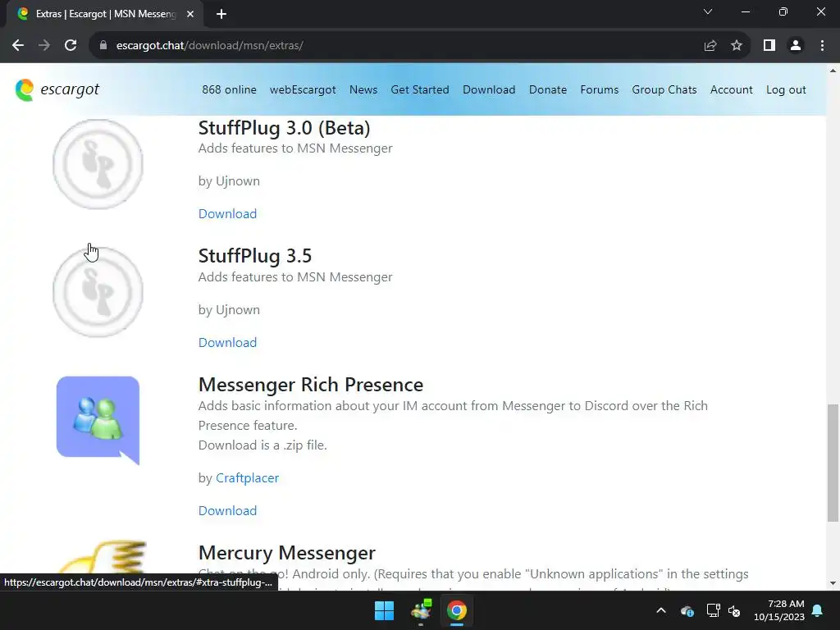The height and width of the screenshot is (630, 840).
Task: Click the StuffPlug 3.0 (Beta) heading
Action: [284, 128]
